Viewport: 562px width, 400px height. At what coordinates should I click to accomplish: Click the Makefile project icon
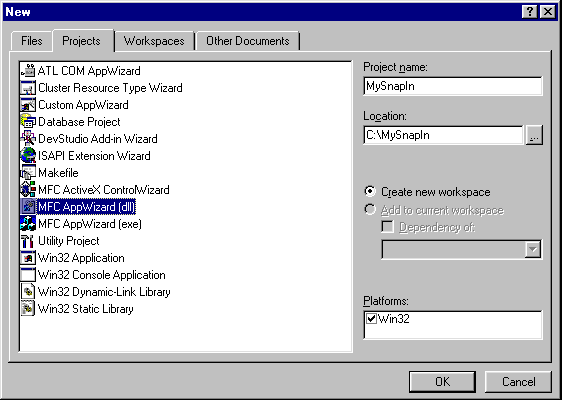pos(28,173)
